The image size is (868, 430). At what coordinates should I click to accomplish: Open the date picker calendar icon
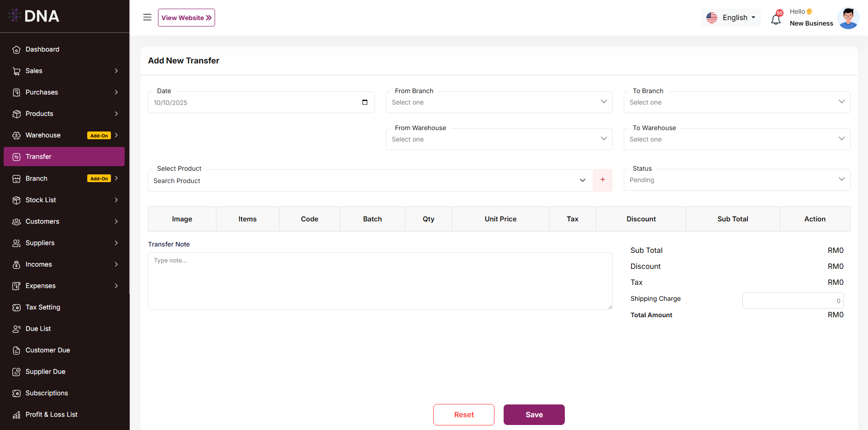point(364,102)
